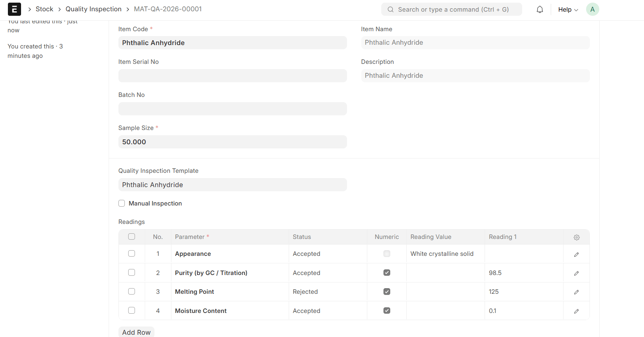Open the Quality Inspection Template link field

[x=232, y=185]
